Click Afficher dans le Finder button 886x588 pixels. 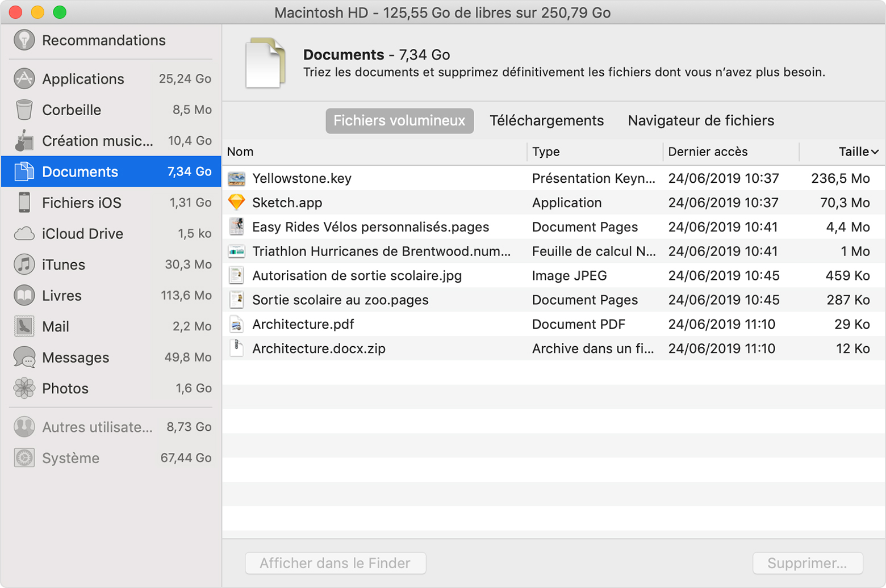click(335, 563)
